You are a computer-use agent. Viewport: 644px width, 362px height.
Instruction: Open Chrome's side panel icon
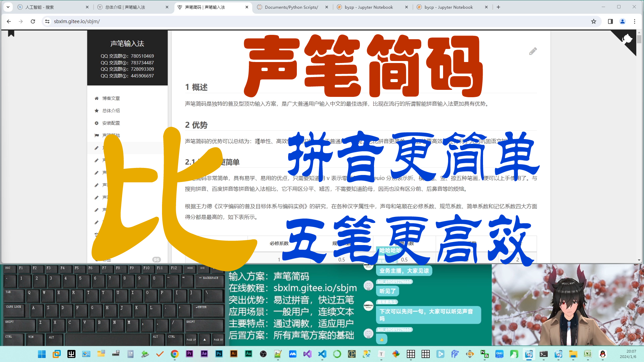pyautogui.click(x=610, y=21)
